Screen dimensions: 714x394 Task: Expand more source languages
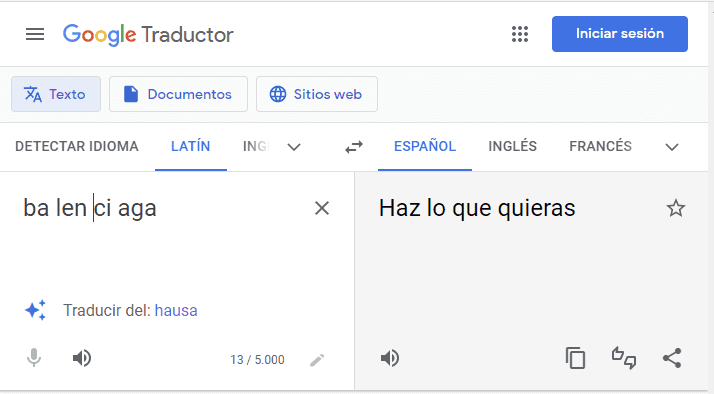click(x=294, y=147)
